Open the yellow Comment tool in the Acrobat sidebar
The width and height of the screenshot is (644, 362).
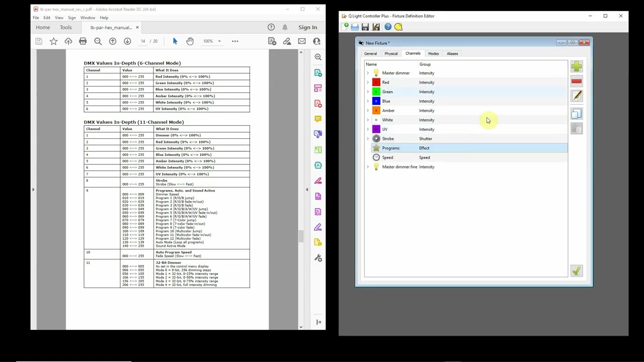point(318,119)
